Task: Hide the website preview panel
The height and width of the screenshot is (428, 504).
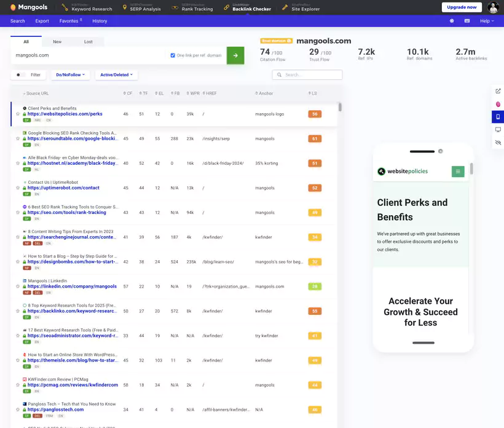Action: click(x=497, y=142)
